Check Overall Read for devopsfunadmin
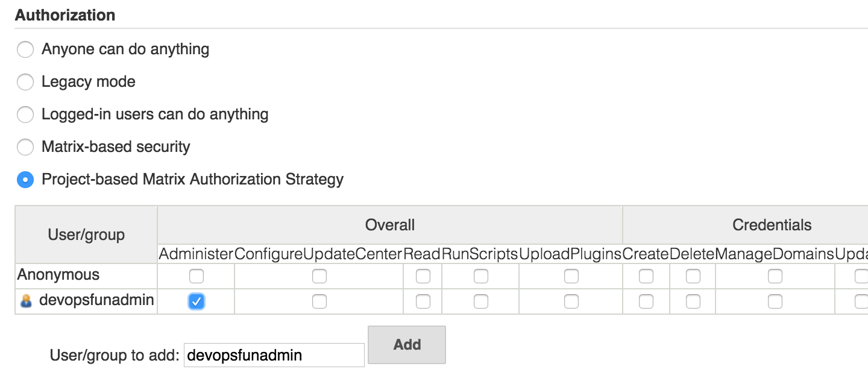This screenshot has height=375, width=868. [x=423, y=301]
